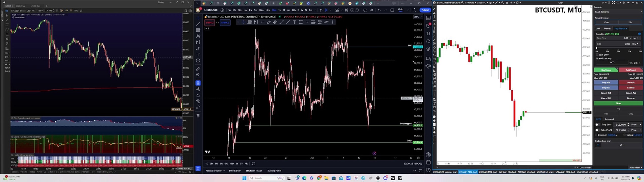Select the trend line tool in TradingView sidebar
Screen dimensions: 644x182
tap(198, 24)
